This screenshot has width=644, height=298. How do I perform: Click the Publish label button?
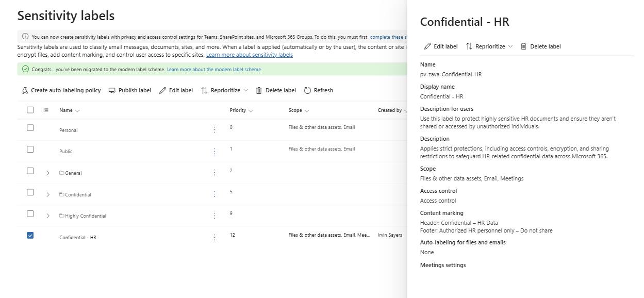pos(130,90)
